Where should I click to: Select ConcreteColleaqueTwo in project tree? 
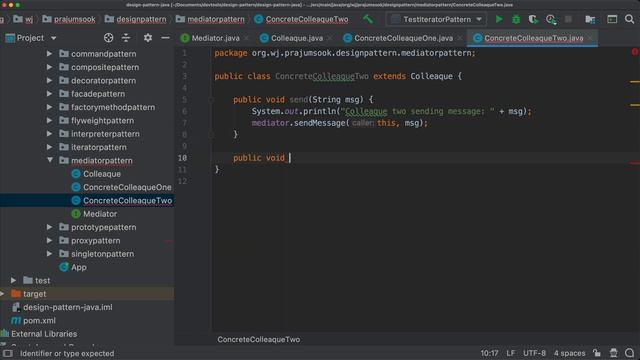(127, 200)
